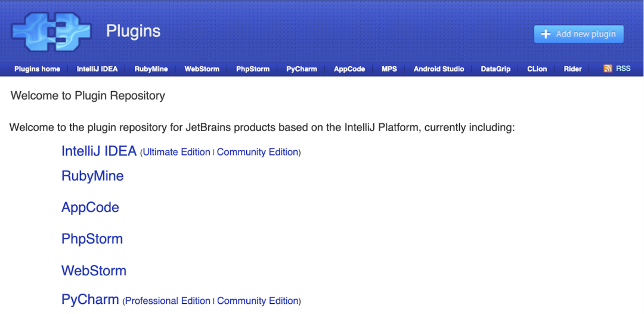Select AppCode in the navigation bar

coord(349,69)
